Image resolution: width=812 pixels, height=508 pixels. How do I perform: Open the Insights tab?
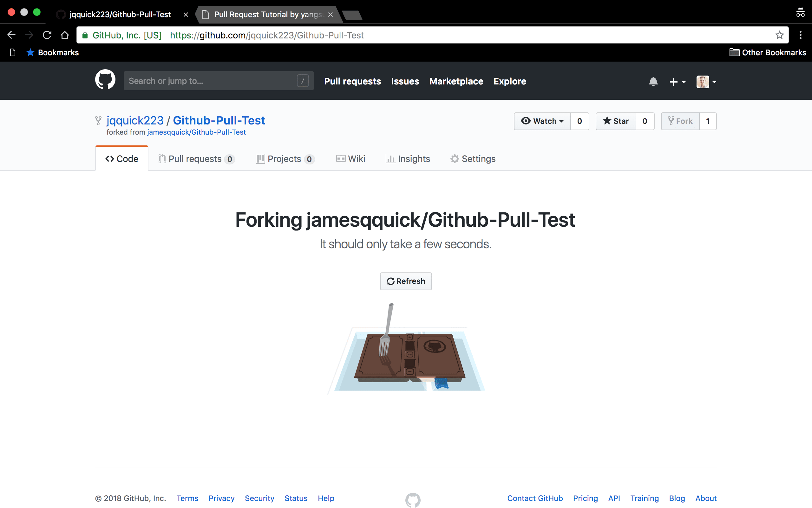point(408,158)
